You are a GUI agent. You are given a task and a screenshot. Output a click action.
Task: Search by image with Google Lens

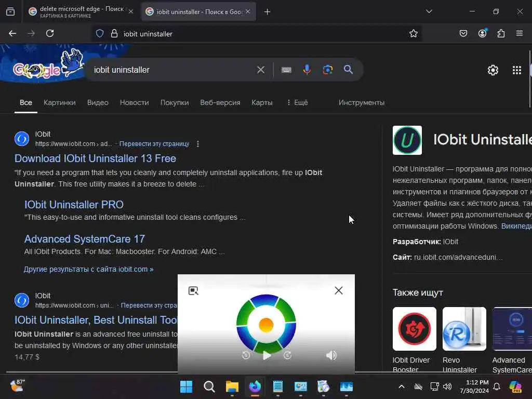click(x=327, y=70)
